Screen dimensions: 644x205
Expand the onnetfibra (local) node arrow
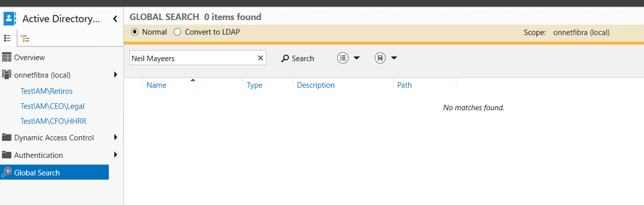[x=115, y=75]
